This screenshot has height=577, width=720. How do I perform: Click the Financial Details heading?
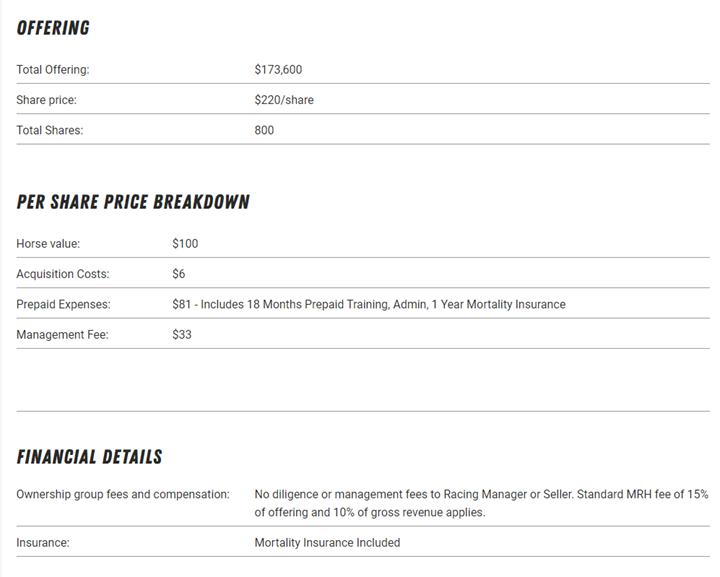coord(89,457)
